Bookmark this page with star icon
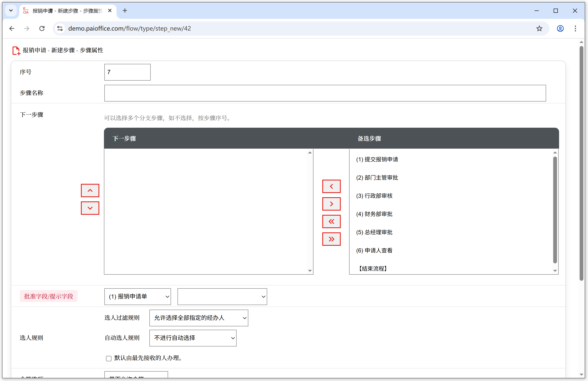Viewport: 588px width, 381px height. [x=539, y=29]
